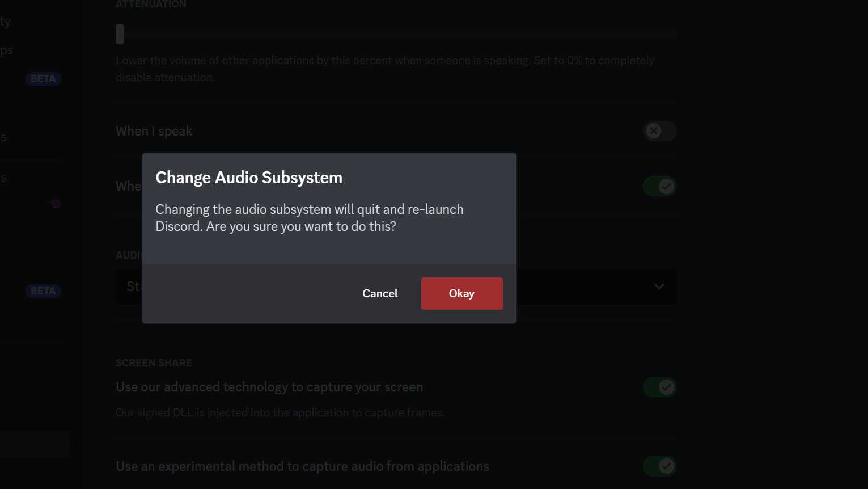Click the attenuation slider handle
Screen dimensions: 868x489
point(120,34)
